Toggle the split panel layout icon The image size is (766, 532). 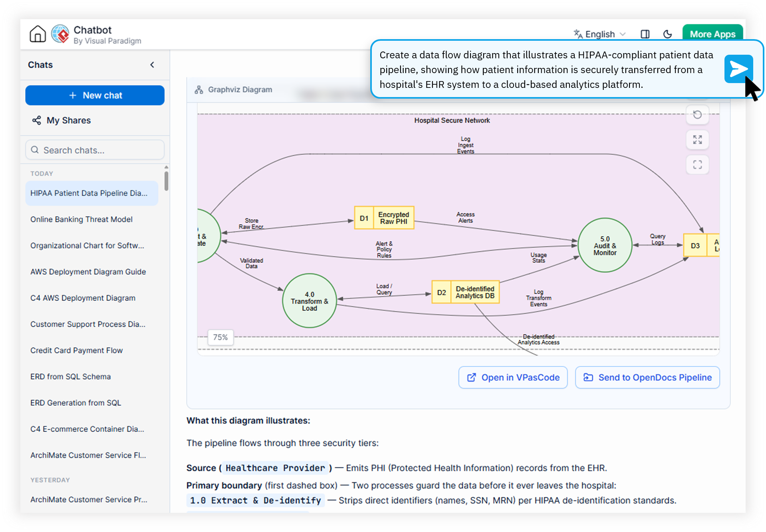[x=645, y=34]
